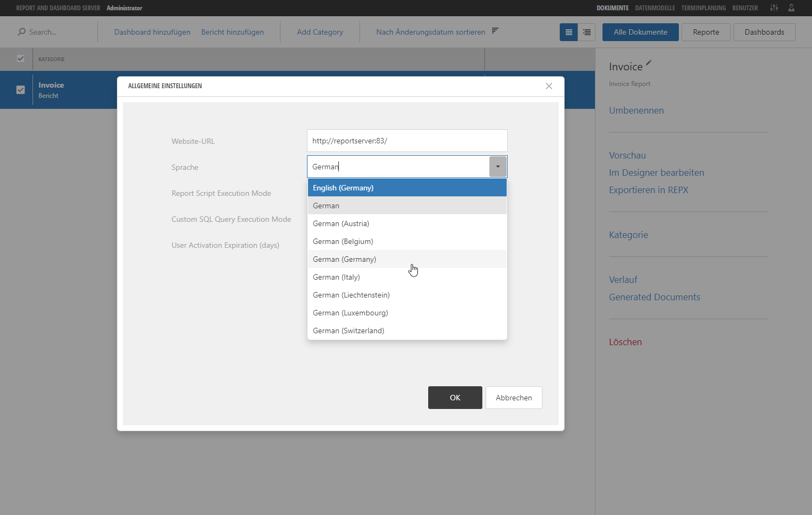Open the Sprache dropdown arrow

point(497,166)
